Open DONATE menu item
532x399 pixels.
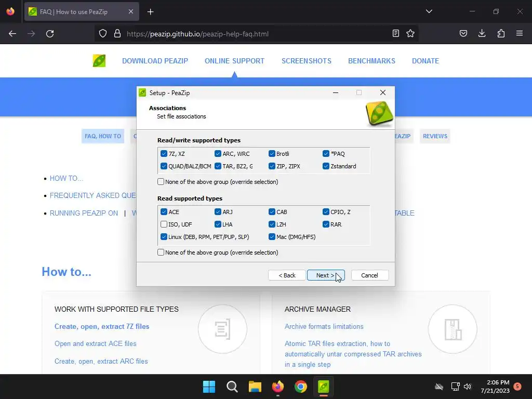click(x=425, y=61)
